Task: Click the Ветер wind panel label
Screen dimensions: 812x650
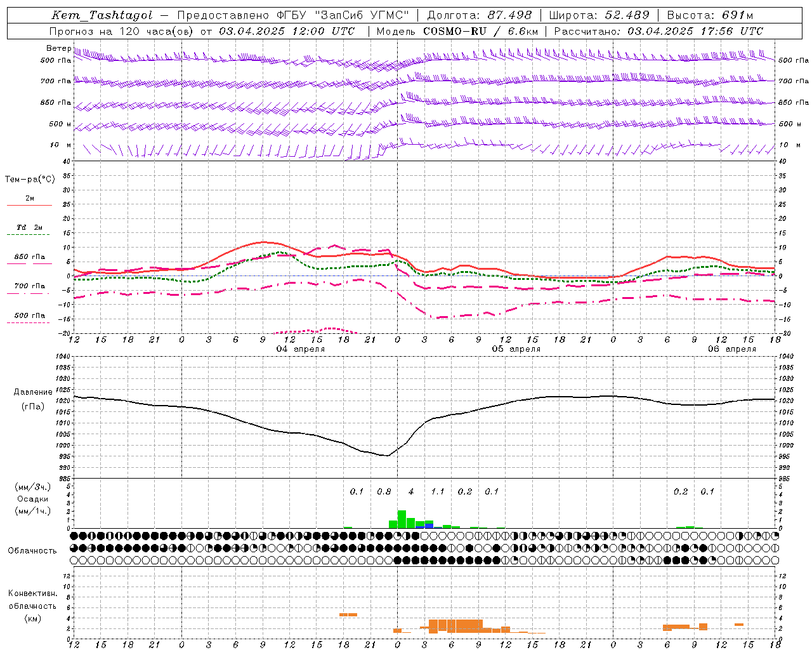Action: (58, 48)
